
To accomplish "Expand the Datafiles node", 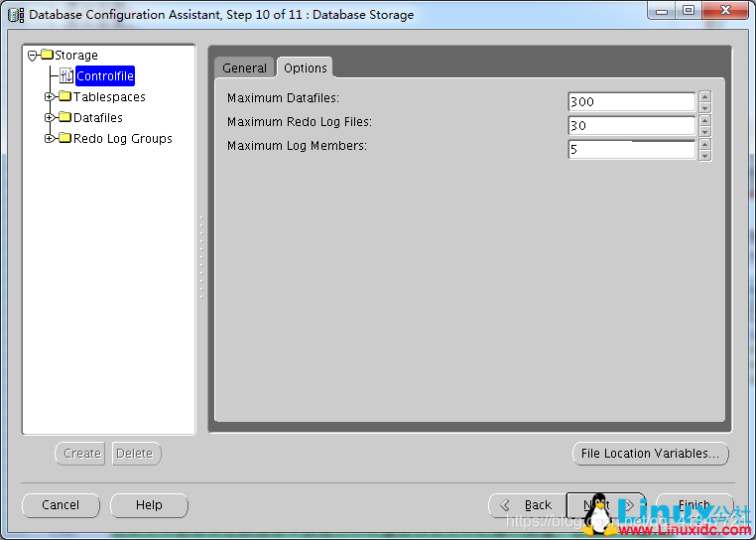I will [x=50, y=118].
